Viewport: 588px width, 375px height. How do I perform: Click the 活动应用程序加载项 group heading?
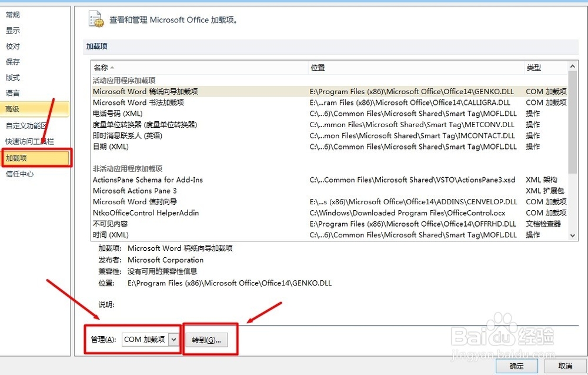(124, 80)
